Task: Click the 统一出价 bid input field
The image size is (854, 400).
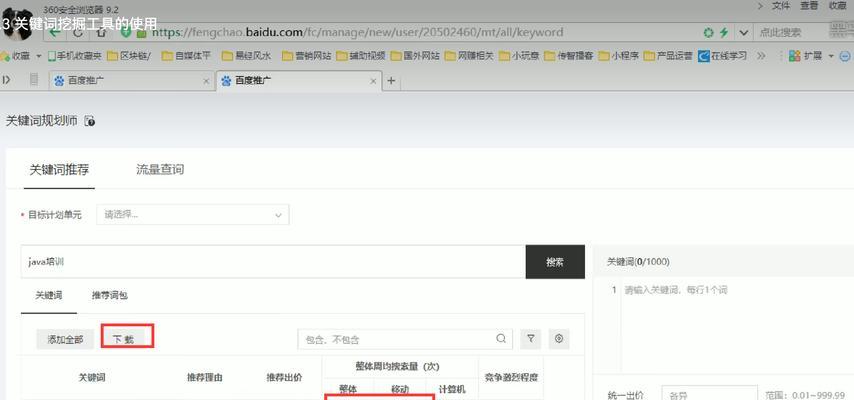Action: click(709, 395)
